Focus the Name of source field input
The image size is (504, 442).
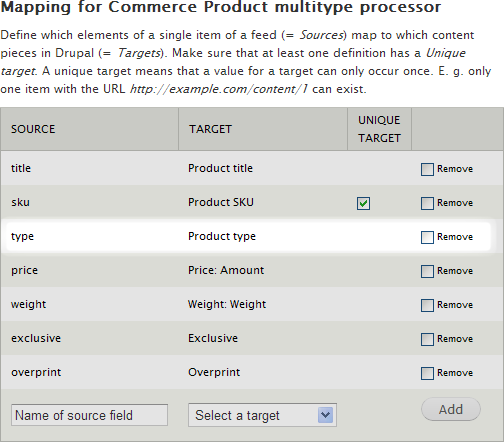(89, 415)
